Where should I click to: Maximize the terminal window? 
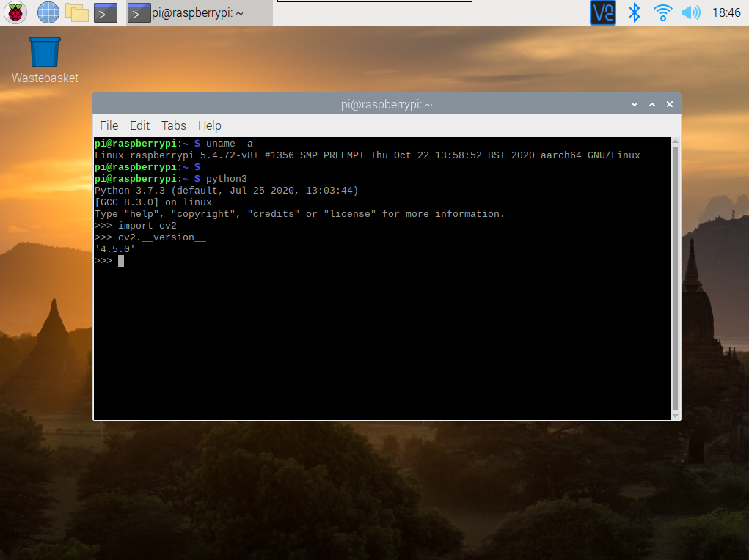coord(652,105)
